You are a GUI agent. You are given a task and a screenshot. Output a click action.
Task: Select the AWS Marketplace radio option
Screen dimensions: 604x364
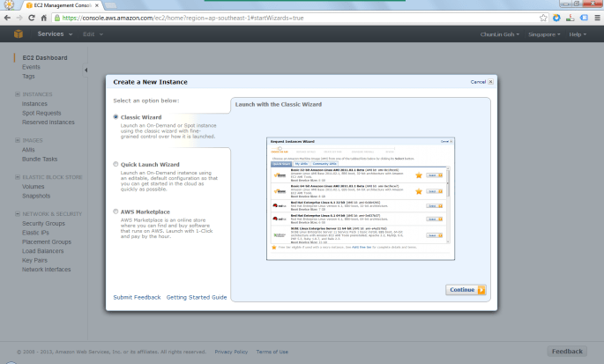(x=116, y=212)
